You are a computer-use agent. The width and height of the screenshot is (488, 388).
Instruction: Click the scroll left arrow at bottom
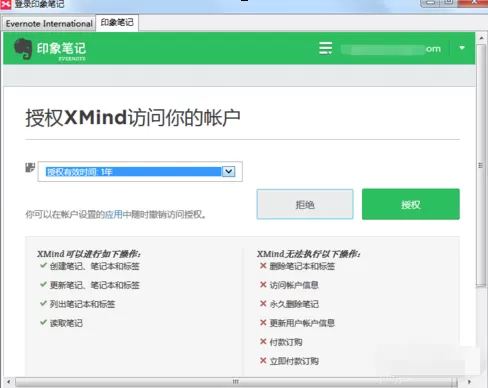click(x=8, y=382)
